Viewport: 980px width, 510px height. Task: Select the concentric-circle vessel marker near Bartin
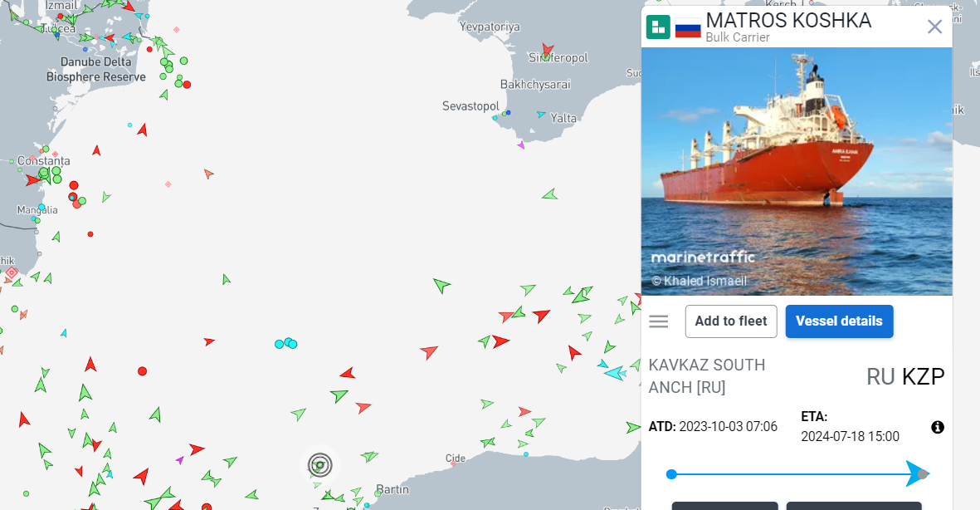319,464
